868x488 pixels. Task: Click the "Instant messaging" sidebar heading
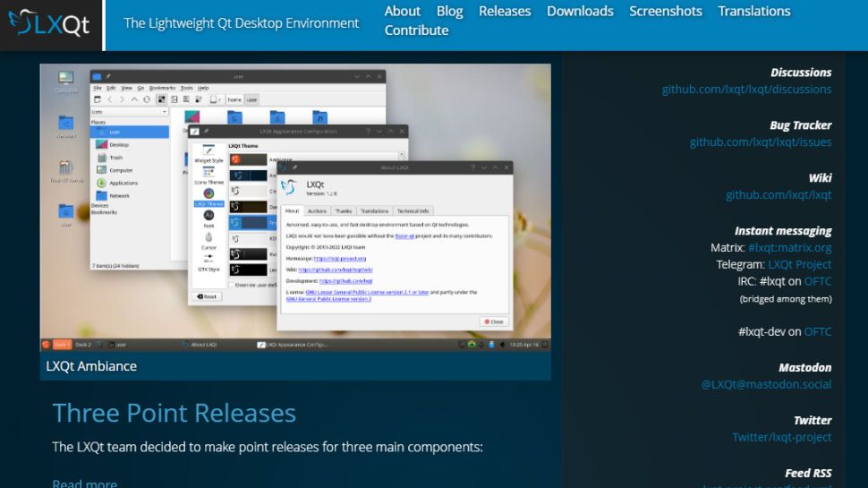[x=783, y=231]
